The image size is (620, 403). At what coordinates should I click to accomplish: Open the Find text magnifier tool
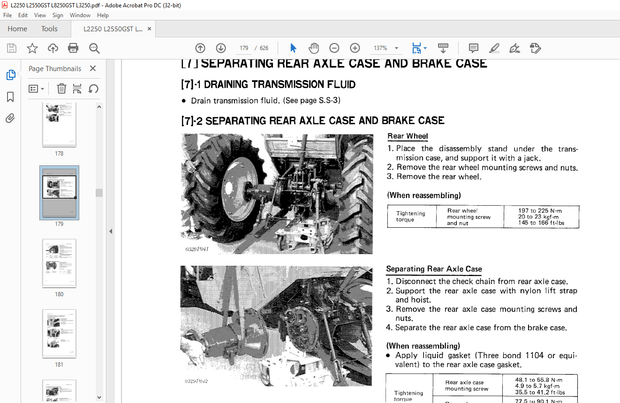coord(94,48)
